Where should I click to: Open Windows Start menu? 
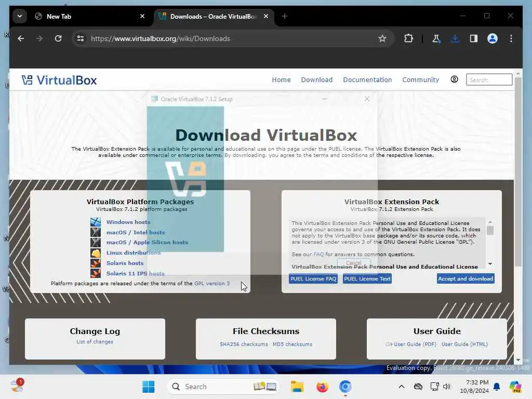148,387
